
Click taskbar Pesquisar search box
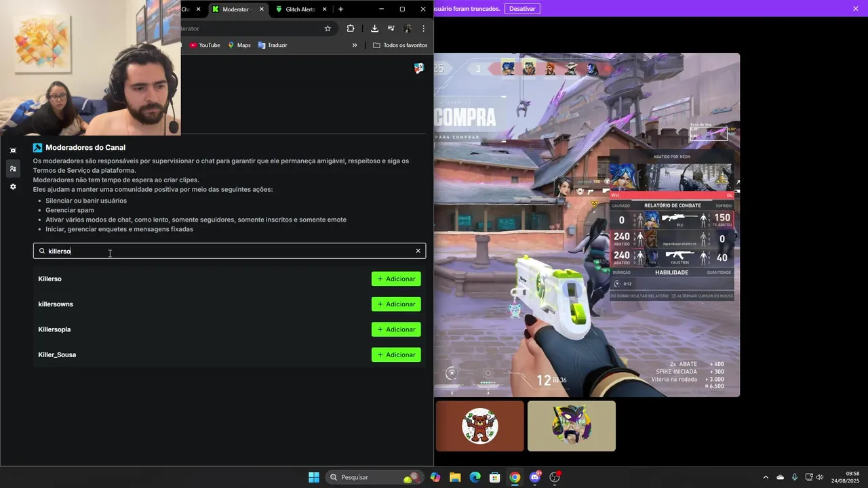(373, 477)
